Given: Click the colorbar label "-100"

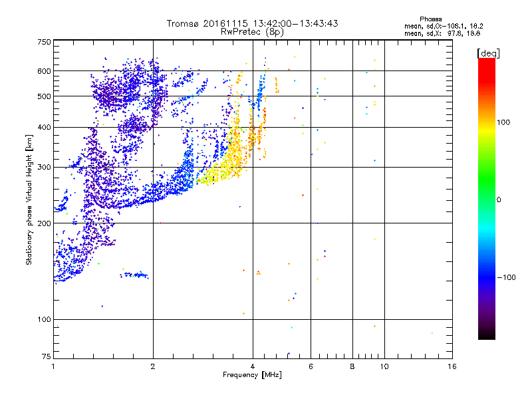Looking at the screenshot, I should point(506,277).
